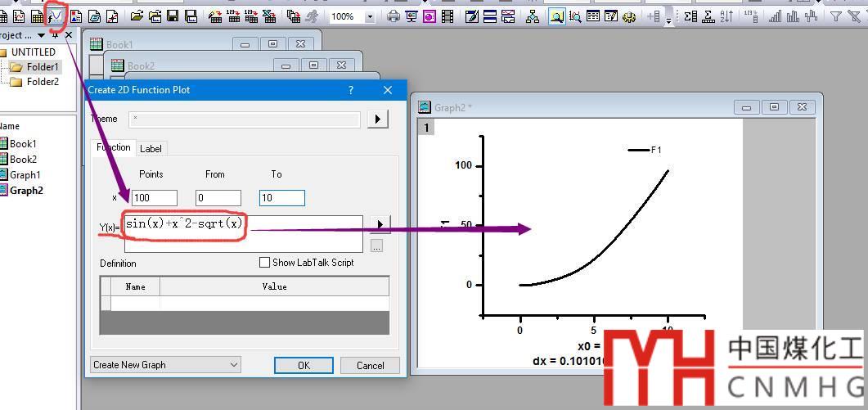Click the Save Project floppy disk icon

pyautogui.click(x=173, y=16)
